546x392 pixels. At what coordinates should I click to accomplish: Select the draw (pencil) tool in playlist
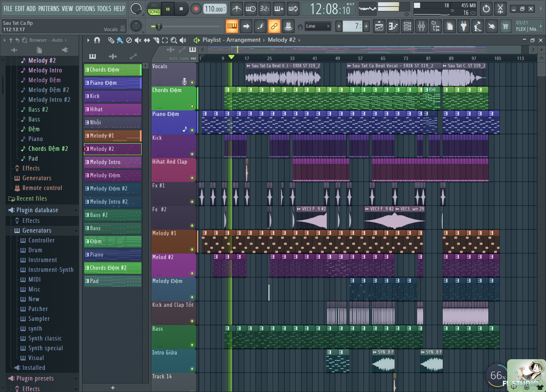(x=111, y=40)
